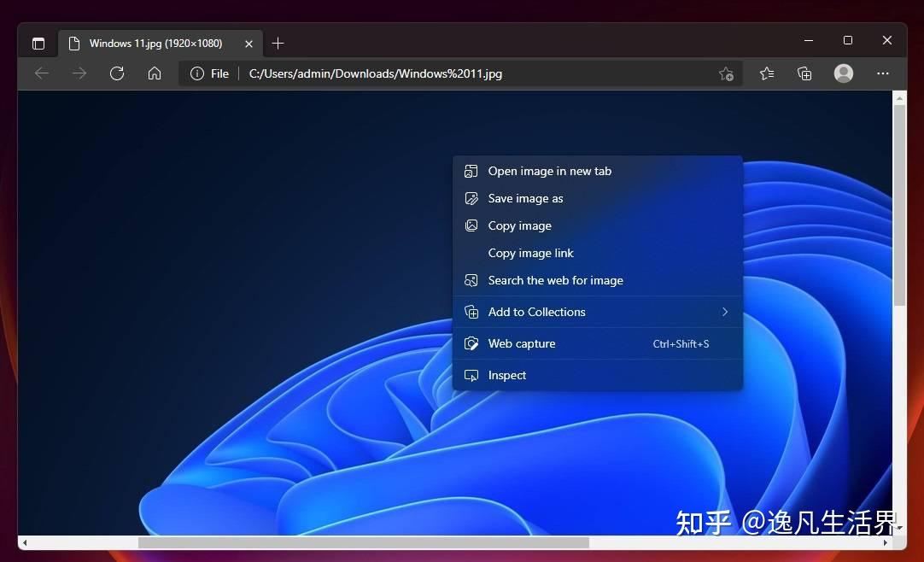Screen dimensions: 924x562
Task: Click the browser Refresh icon
Action: pyautogui.click(x=117, y=73)
